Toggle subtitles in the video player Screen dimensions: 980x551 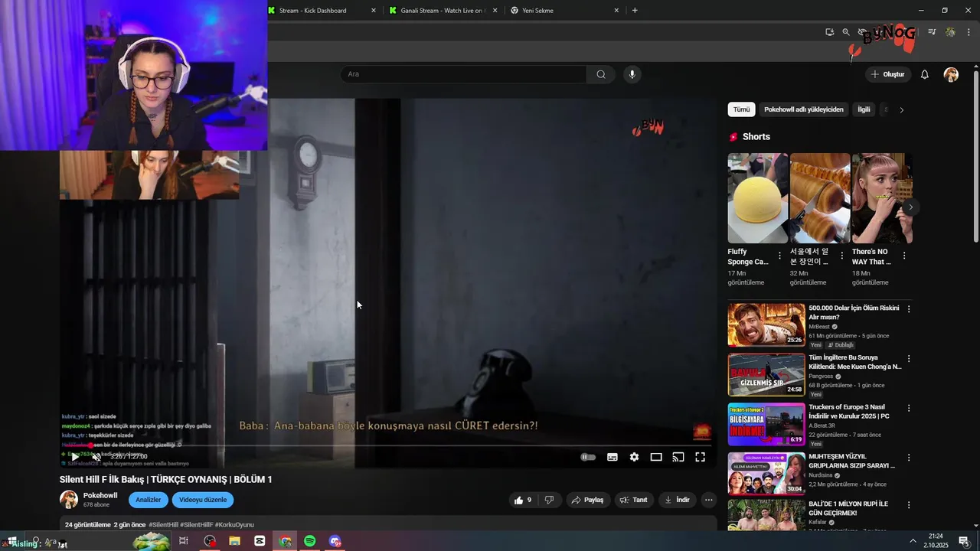point(612,457)
